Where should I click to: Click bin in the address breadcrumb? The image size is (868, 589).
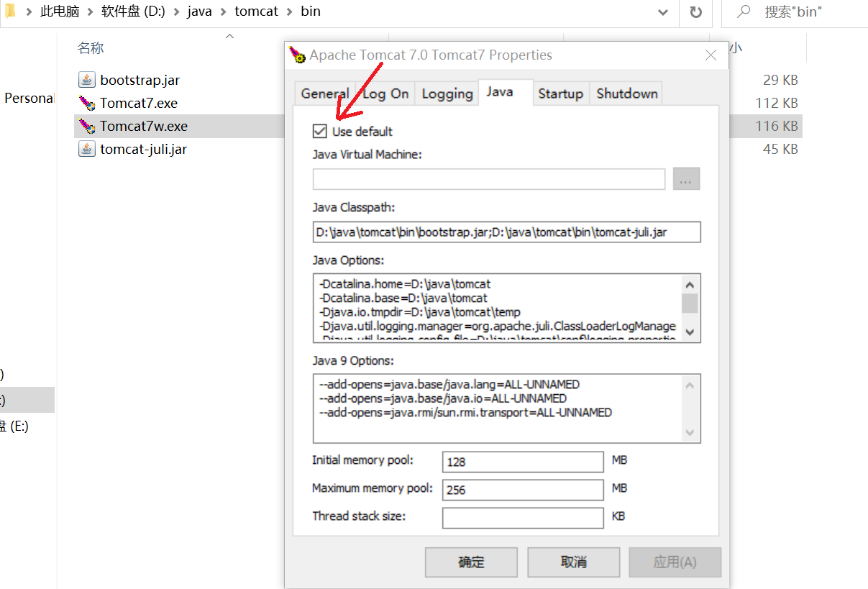[311, 12]
